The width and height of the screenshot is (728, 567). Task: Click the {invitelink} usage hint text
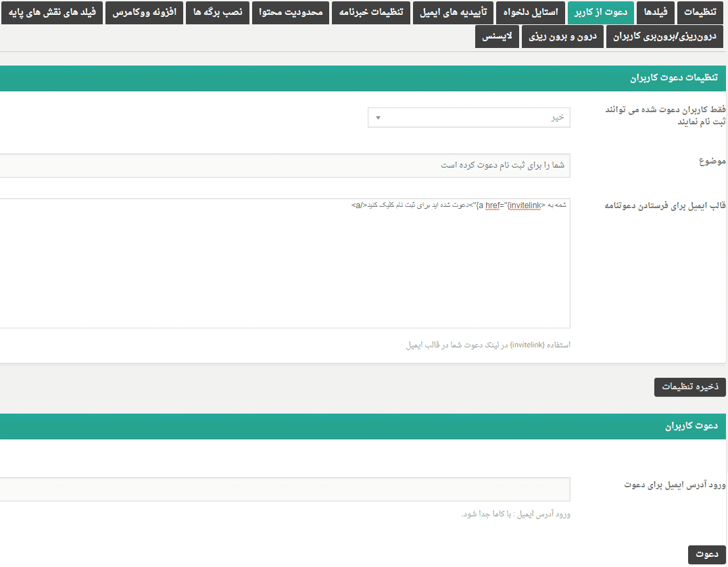488,345
